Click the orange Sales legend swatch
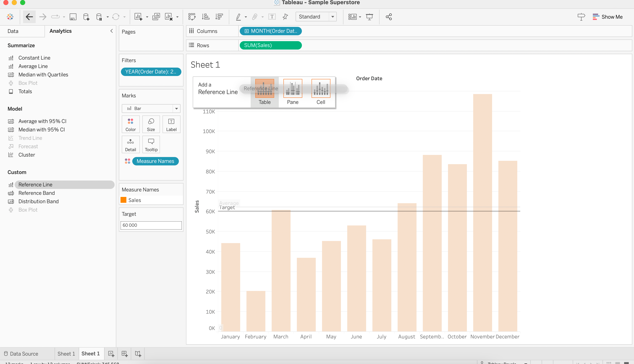Screen dimensions: 634x364 point(123,200)
